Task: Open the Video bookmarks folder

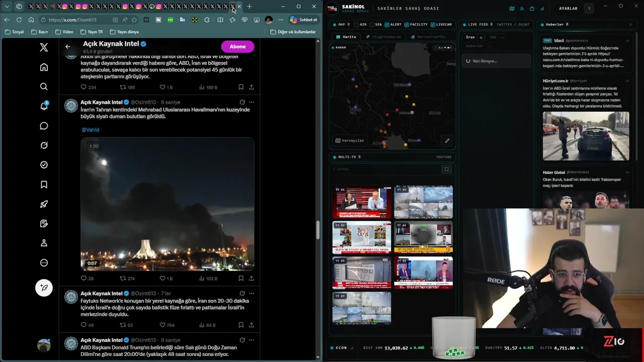Action: tap(64, 32)
